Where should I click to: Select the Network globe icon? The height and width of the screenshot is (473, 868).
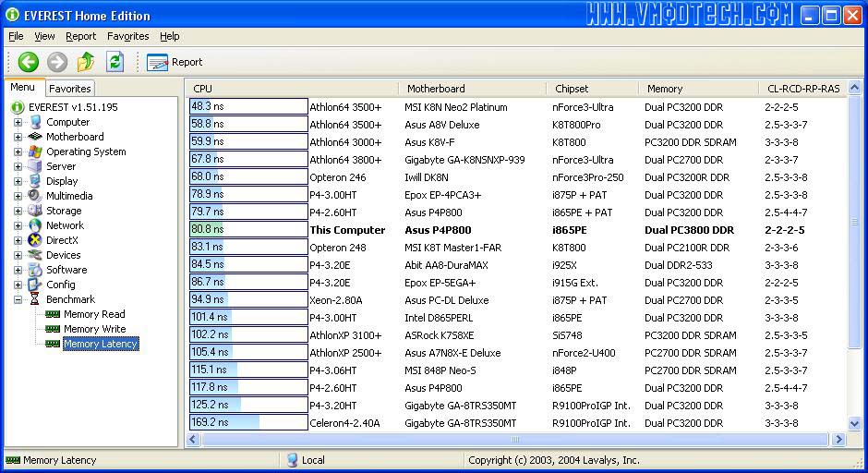click(35, 225)
